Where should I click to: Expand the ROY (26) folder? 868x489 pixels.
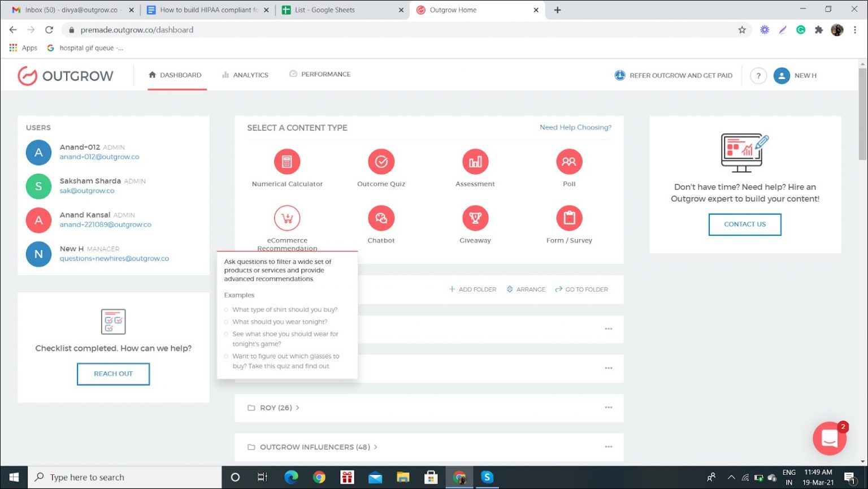[276, 408]
